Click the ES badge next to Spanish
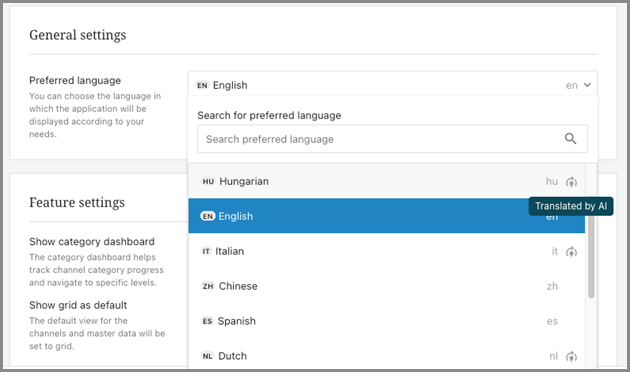The height and width of the screenshot is (372, 630). point(207,321)
